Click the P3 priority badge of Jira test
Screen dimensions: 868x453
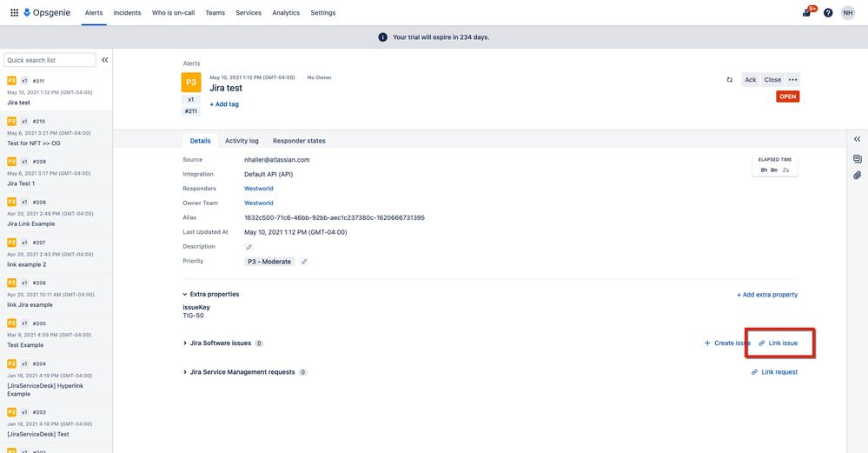click(x=191, y=82)
